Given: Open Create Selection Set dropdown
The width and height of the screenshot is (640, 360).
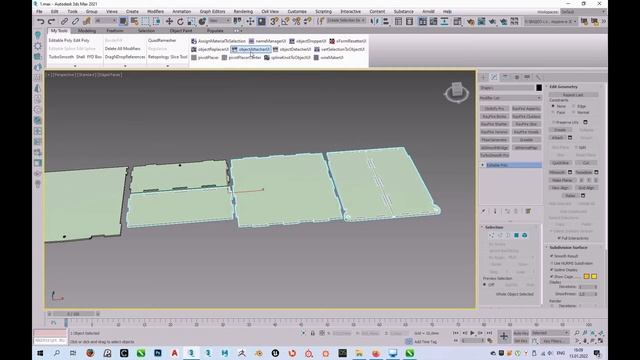Looking at the screenshot, I should point(346,20).
